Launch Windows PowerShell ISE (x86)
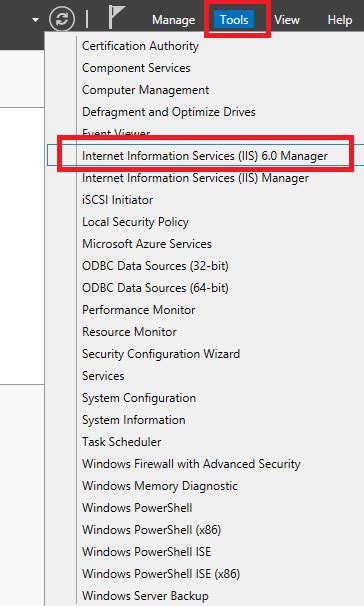The image size is (364, 606). click(x=161, y=574)
